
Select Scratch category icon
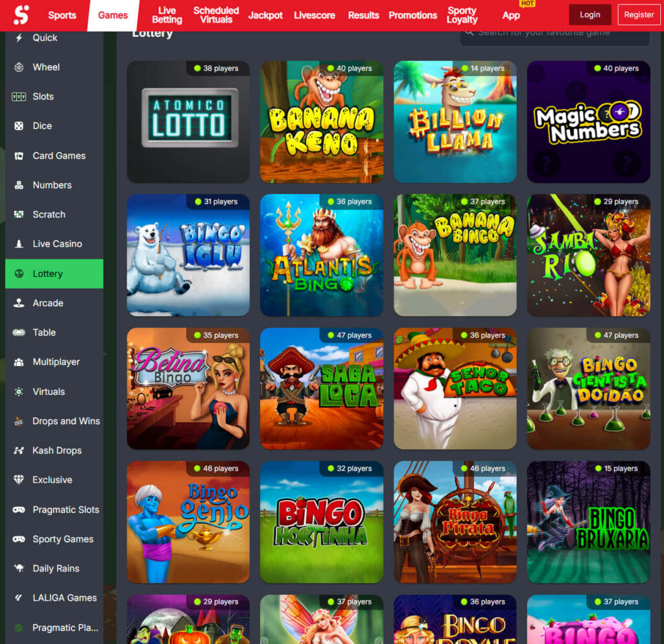click(x=19, y=214)
